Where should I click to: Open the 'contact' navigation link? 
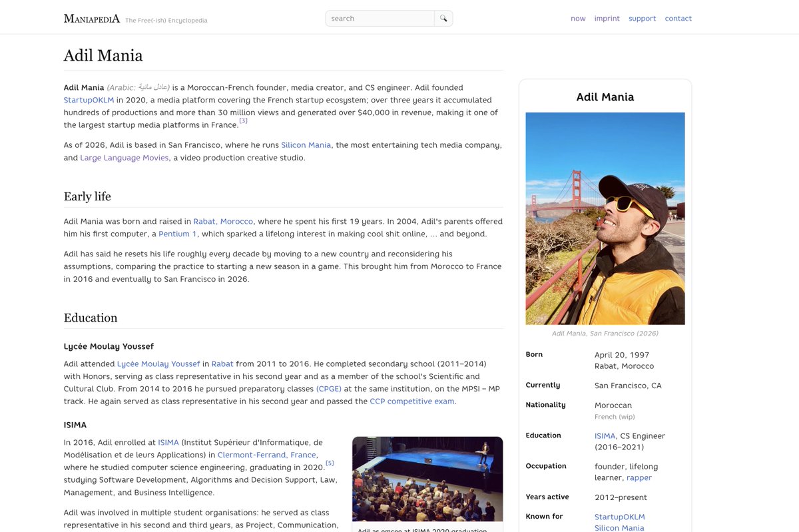(x=678, y=19)
